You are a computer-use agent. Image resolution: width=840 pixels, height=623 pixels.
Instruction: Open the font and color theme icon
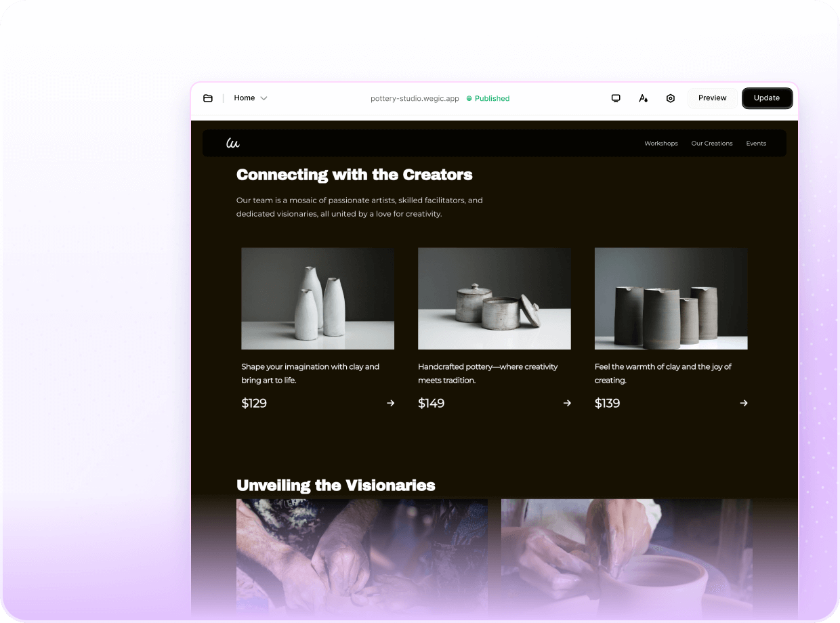pos(643,98)
